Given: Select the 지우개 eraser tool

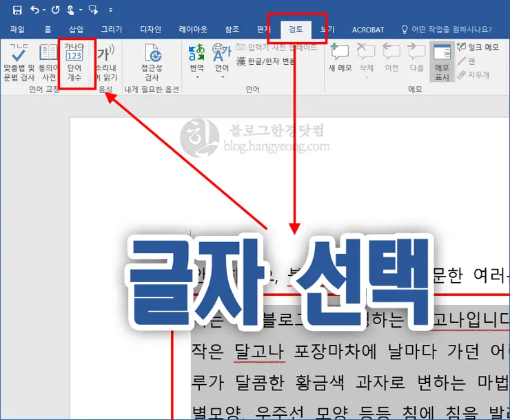Looking at the screenshot, I should coord(473,75).
